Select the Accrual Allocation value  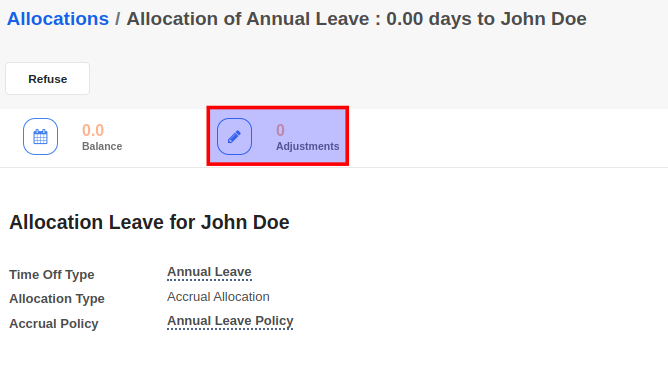pyautogui.click(x=218, y=296)
